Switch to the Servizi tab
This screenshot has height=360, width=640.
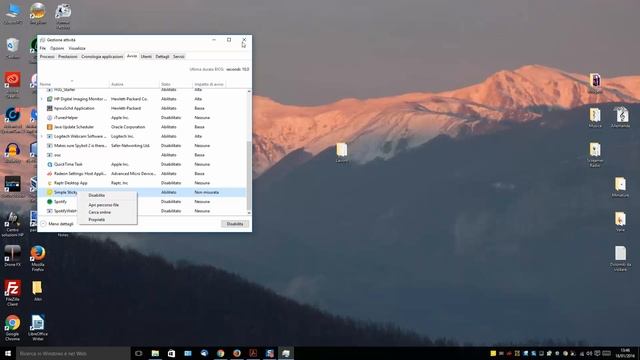pos(179,56)
